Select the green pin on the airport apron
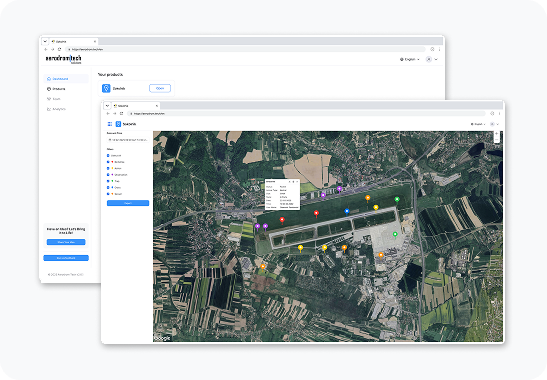 click(x=395, y=235)
